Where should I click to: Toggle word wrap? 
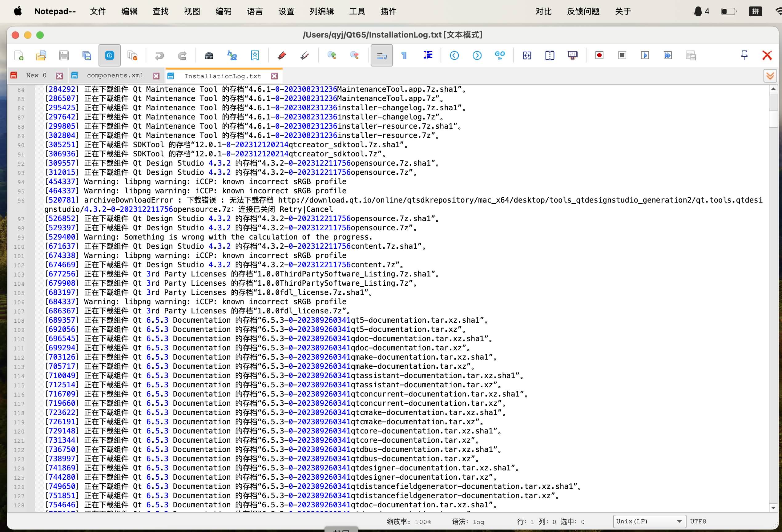(x=381, y=55)
